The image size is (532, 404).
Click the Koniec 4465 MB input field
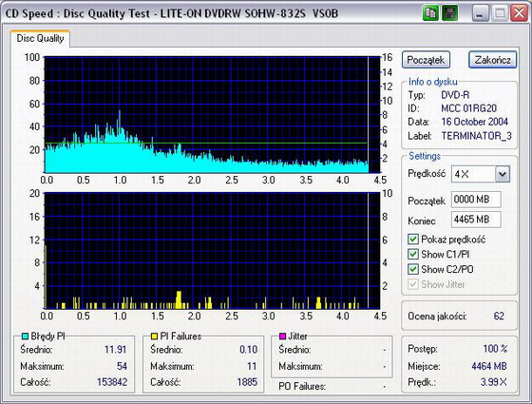click(x=476, y=220)
